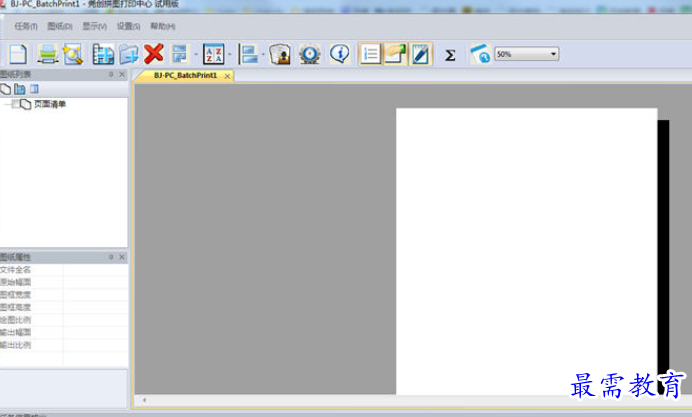Click the 输出比例 property row
The image size is (692, 417).
[64, 345]
